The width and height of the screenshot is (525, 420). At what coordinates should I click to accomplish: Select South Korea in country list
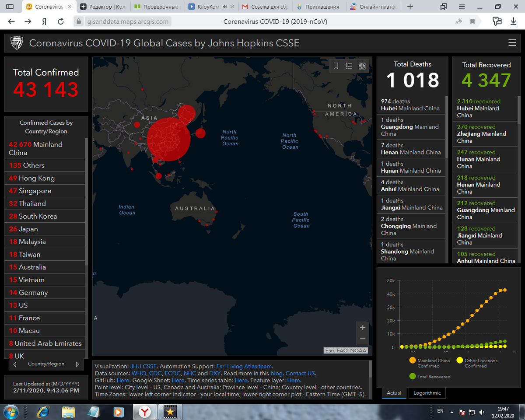[x=45, y=216]
